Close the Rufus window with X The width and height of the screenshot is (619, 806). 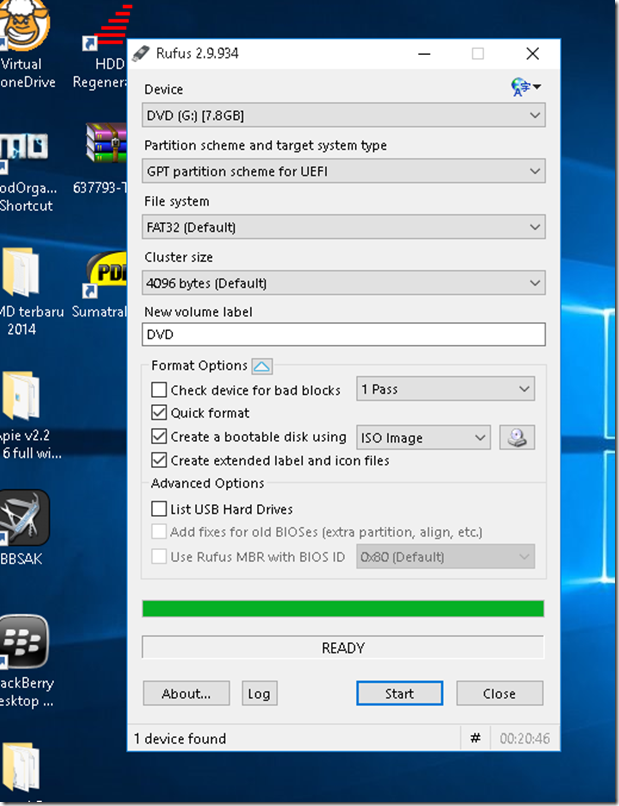pos(533,53)
